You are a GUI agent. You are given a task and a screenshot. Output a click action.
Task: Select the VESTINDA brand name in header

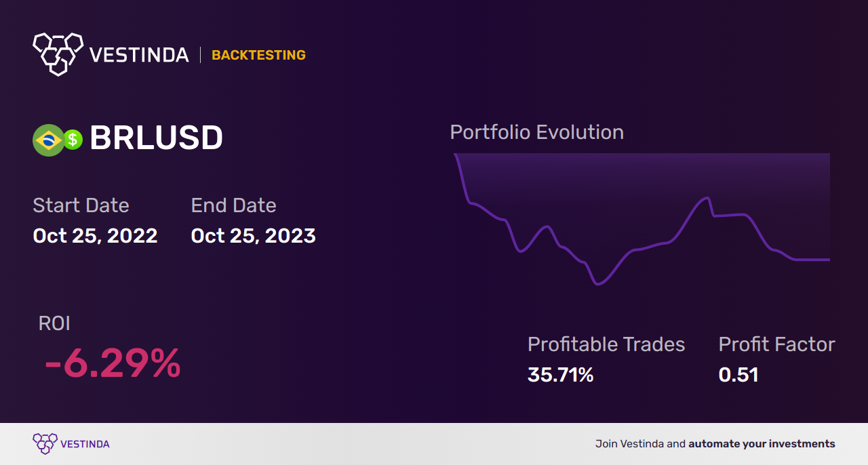click(x=139, y=55)
